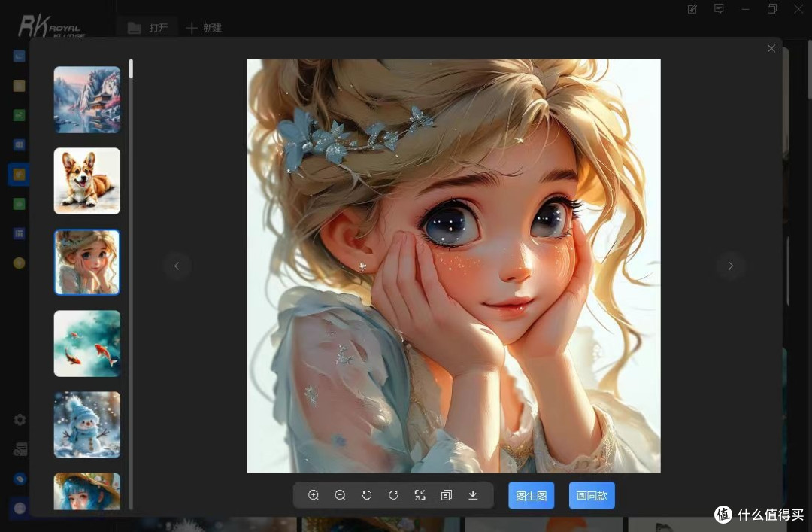
Task: Open the 打开 tab
Action: pyautogui.click(x=147, y=28)
